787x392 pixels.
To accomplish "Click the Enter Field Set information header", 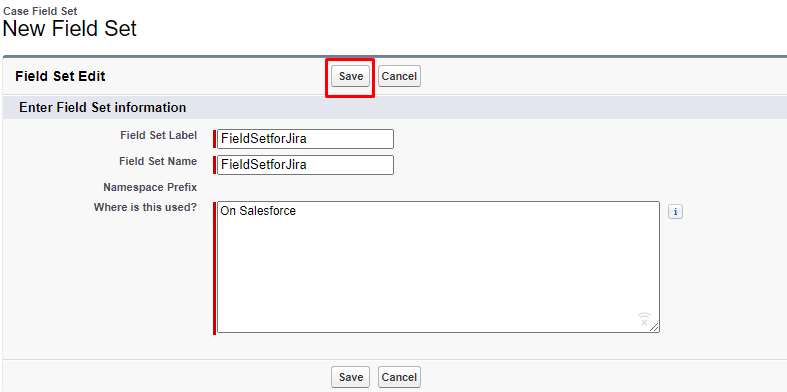I will (x=102, y=107).
